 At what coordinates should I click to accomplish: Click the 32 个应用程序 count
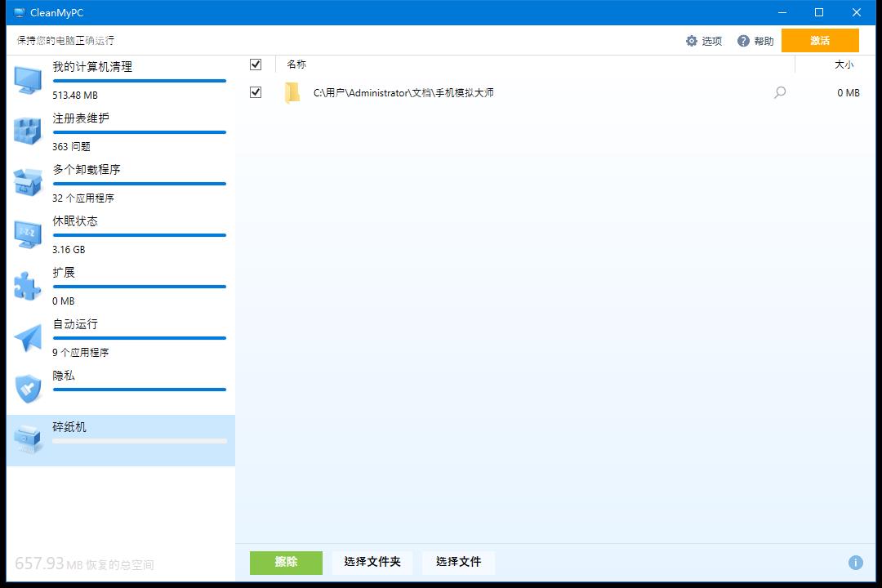[x=82, y=198]
